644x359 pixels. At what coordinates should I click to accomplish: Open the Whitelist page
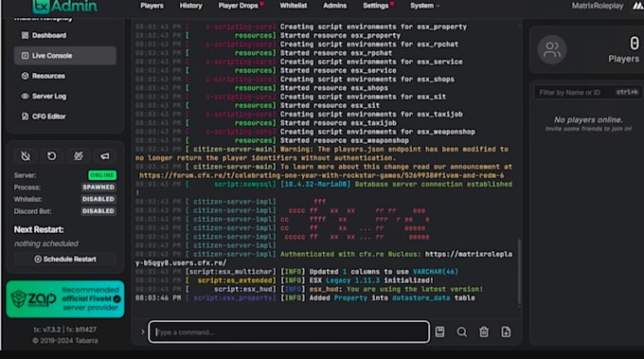click(x=294, y=6)
